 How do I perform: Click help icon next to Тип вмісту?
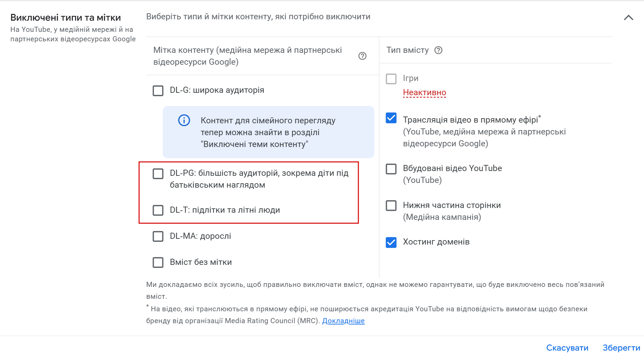click(438, 50)
